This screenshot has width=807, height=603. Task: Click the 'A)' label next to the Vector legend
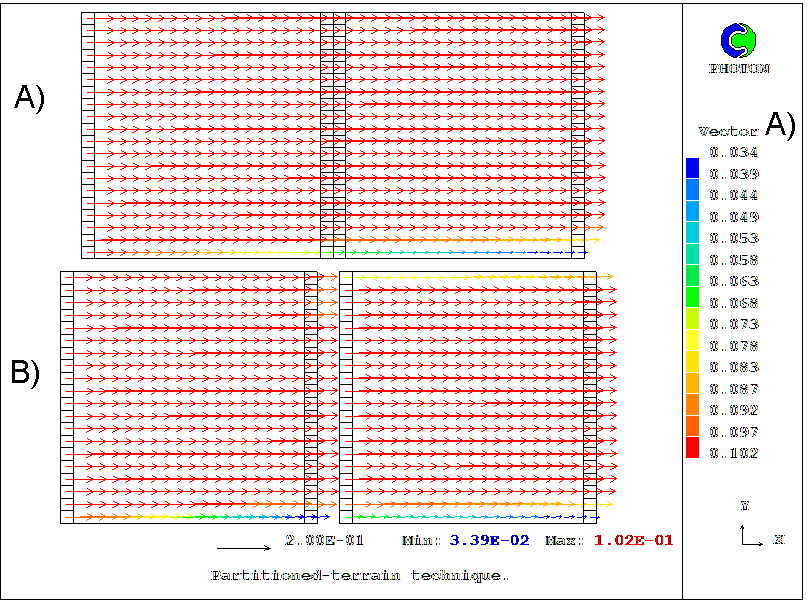pyautogui.click(x=780, y=124)
